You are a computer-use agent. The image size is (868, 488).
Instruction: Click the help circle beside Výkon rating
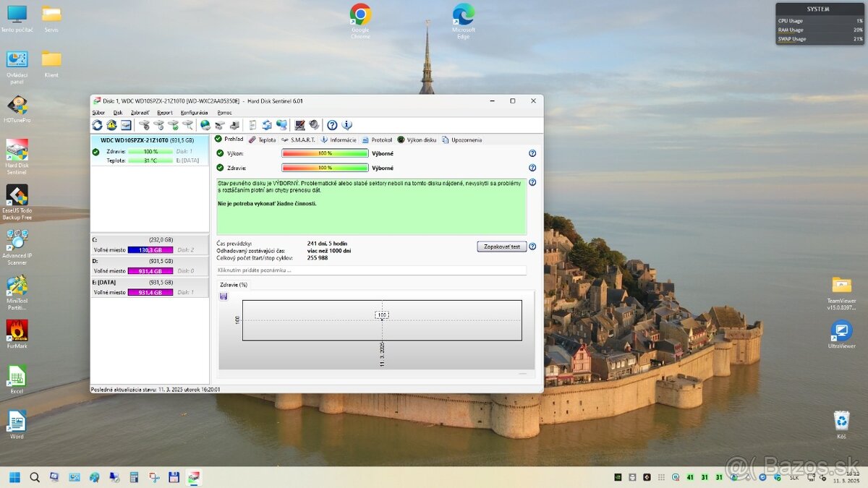[x=532, y=153]
